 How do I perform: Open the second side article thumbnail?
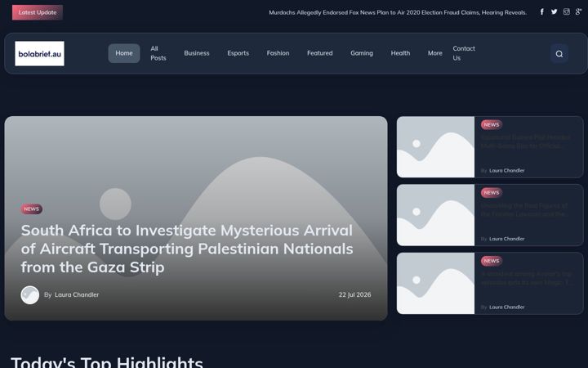point(435,215)
